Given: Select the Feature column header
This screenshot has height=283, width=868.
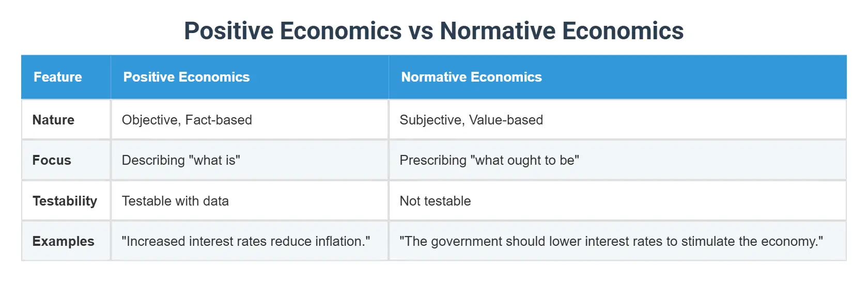Looking at the screenshot, I should point(66,77).
